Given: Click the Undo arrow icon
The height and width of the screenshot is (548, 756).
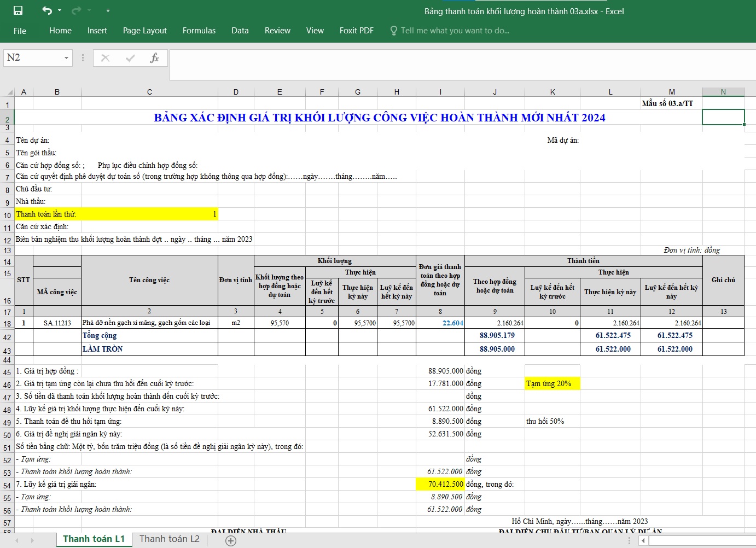Looking at the screenshot, I should pyautogui.click(x=47, y=10).
